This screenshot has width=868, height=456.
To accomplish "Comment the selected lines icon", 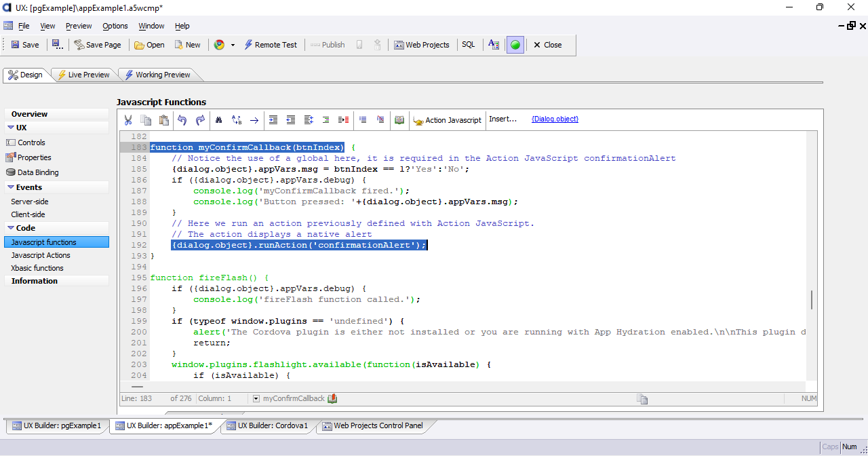I will point(363,120).
